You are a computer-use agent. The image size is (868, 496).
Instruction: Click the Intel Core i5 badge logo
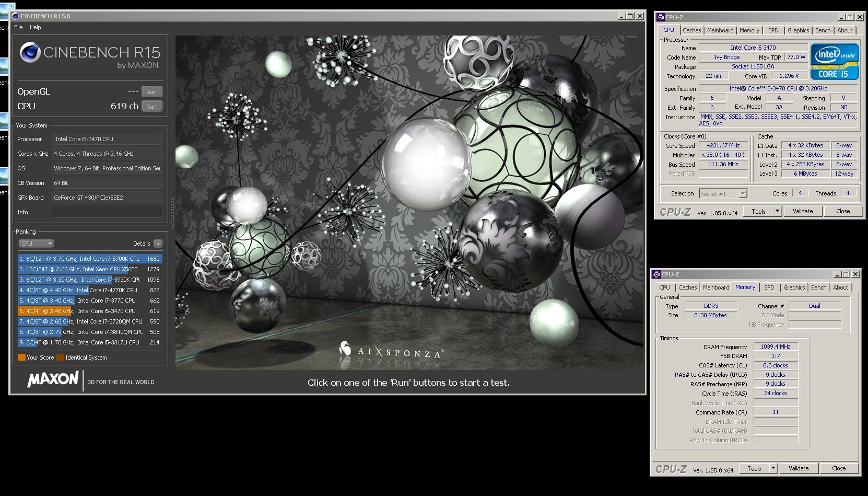(x=835, y=62)
